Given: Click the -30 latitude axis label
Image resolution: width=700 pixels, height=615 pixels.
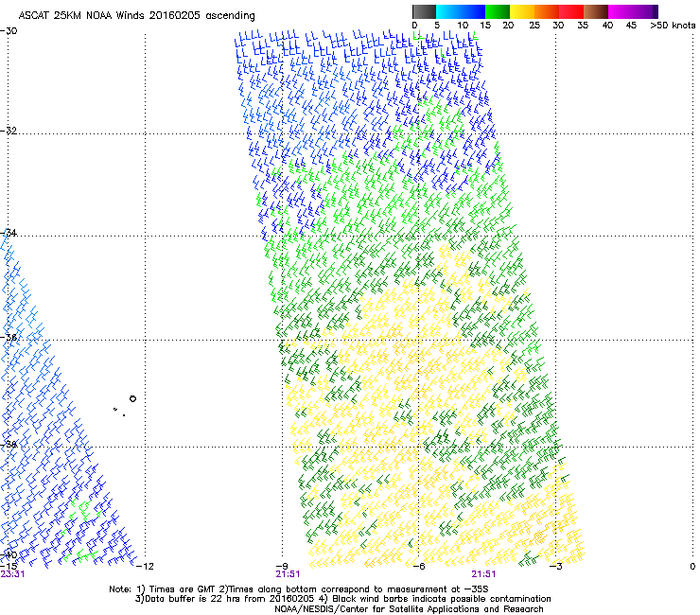Looking at the screenshot, I should (9, 31).
